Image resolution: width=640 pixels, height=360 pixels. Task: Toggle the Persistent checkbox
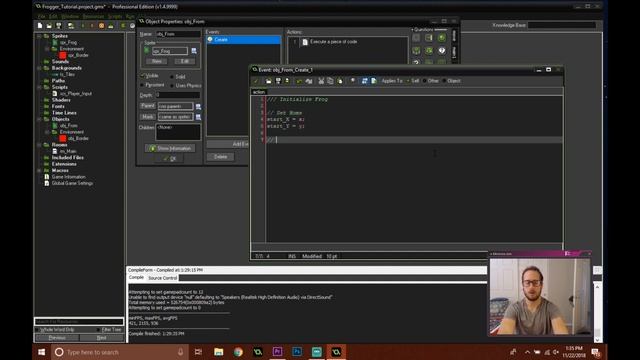coord(142,85)
